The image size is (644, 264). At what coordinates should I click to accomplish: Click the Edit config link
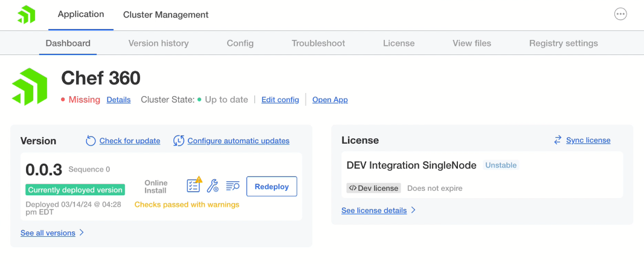(280, 100)
